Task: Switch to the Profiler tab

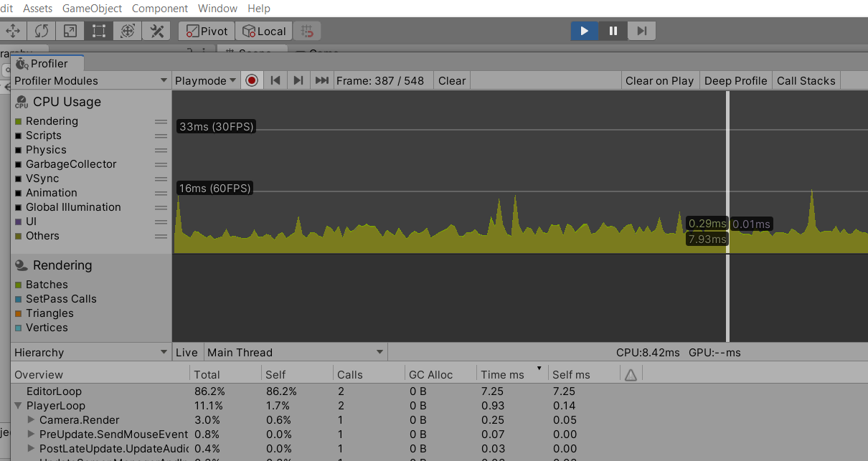Action: click(x=48, y=63)
